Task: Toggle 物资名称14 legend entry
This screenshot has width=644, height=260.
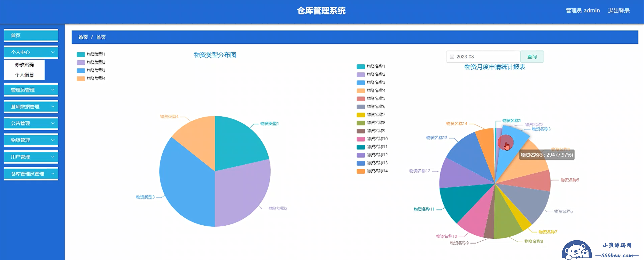Action: coord(372,171)
